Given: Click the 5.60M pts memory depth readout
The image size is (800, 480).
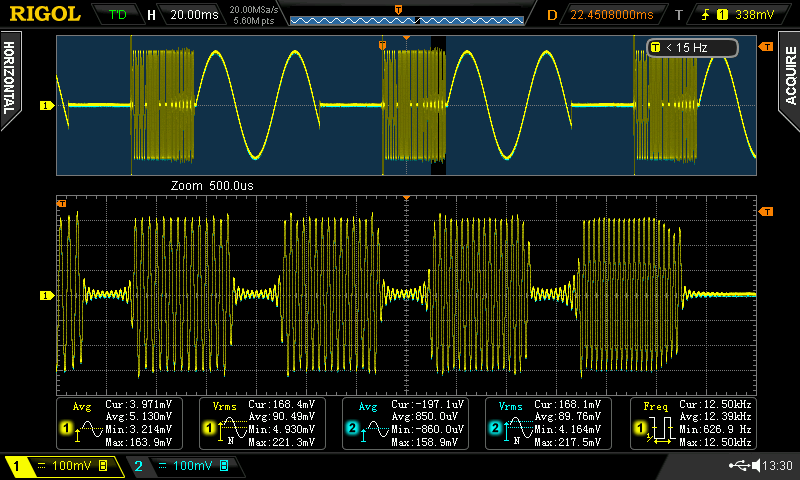Looking at the screenshot, I should (x=254, y=21).
